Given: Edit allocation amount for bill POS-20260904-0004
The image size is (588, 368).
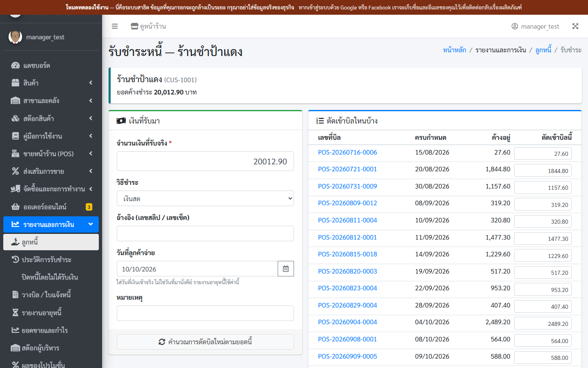Looking at the screenshot, I should 543,323.
